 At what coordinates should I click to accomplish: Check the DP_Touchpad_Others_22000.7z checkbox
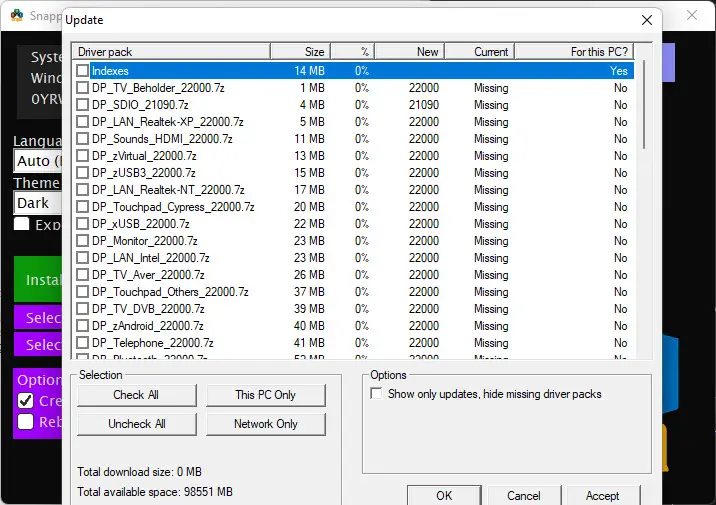[x=83, y=292]
